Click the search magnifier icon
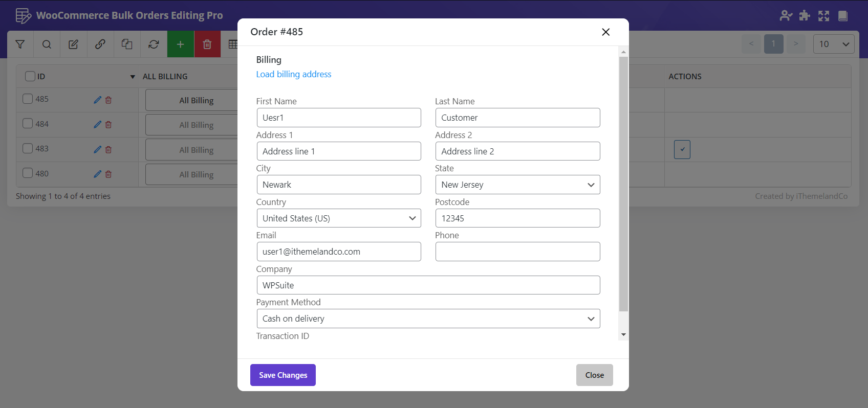The width and height of the screenshot is (868, 408). point(47,44)
